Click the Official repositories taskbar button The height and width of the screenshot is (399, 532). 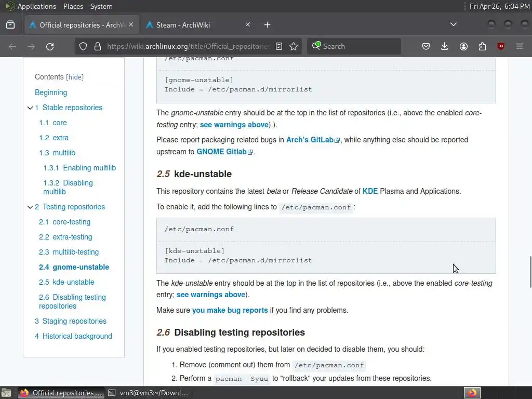coord(61,393)
